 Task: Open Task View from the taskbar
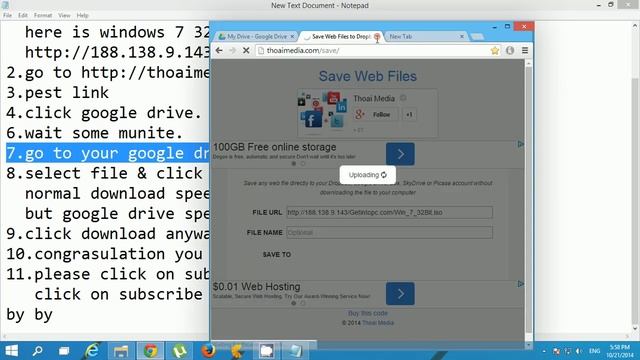(x=64, y=351)
